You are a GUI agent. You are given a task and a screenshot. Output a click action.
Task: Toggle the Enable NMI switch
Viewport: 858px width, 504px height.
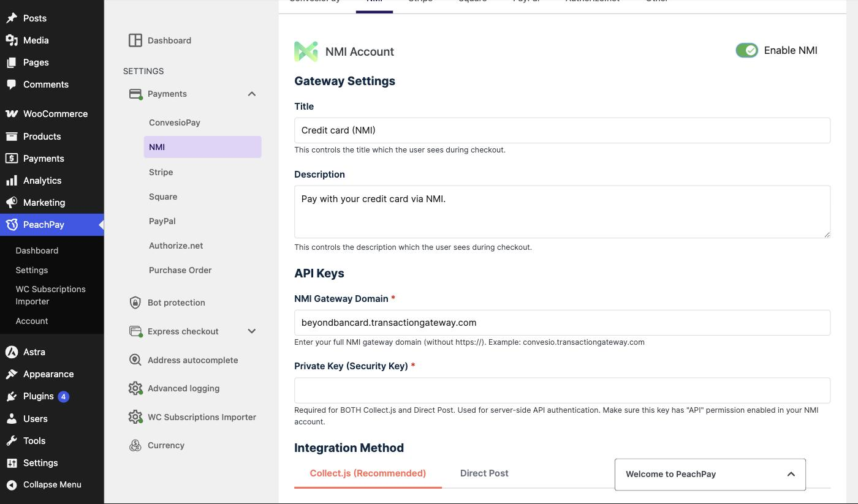tap(747, 51)
